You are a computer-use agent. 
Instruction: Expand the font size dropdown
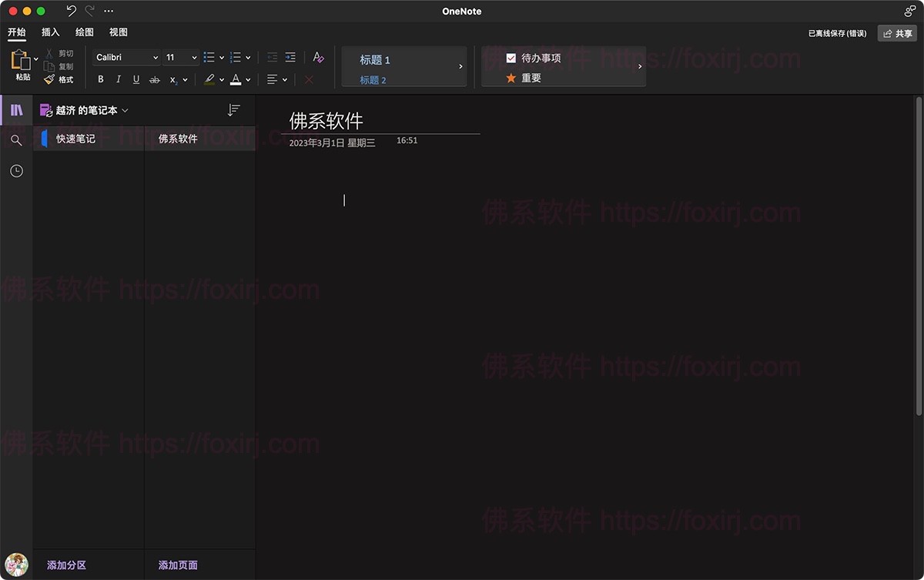click(x=180, y=57)
